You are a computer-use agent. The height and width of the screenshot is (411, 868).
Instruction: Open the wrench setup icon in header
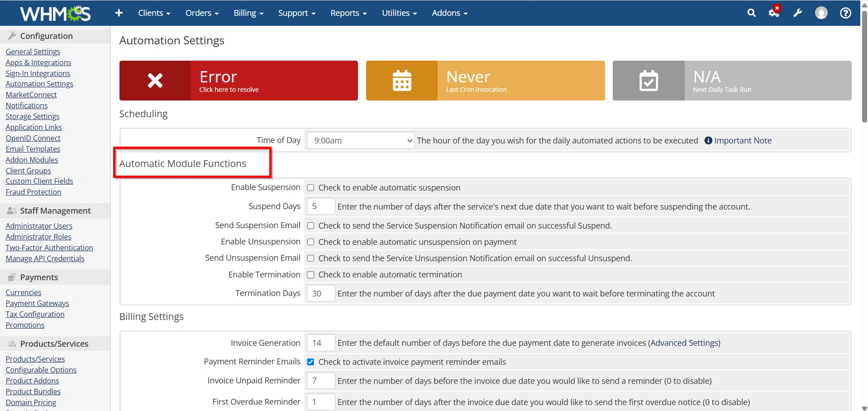pyautogui.click(x=797, y=13)
